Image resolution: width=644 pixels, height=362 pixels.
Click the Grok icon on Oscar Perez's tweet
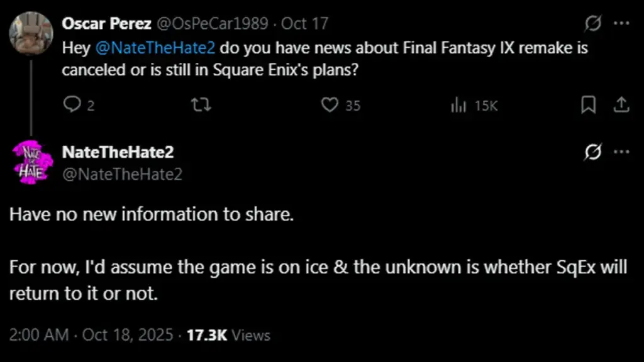point(592,25)
